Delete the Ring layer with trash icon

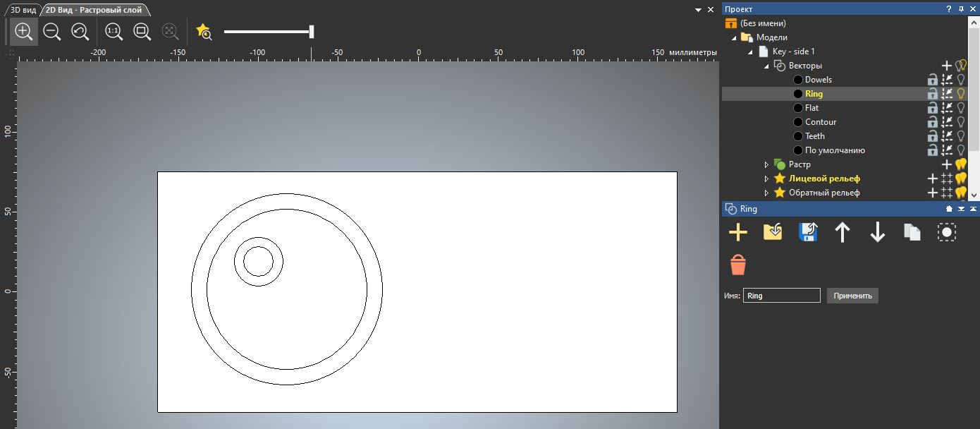coord(737,265)
